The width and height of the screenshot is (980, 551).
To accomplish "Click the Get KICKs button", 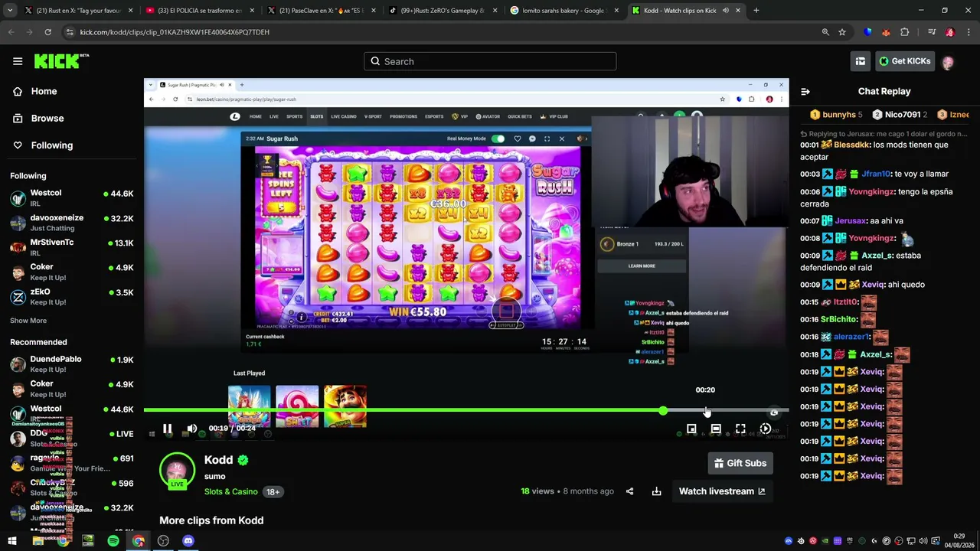I will [x=905, y=61].
